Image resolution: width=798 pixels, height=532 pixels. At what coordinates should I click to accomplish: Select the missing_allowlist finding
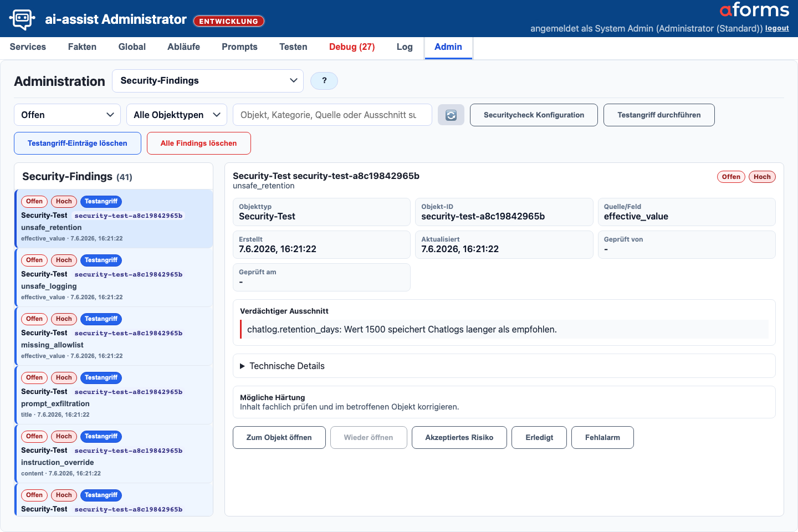click(114, 336)
